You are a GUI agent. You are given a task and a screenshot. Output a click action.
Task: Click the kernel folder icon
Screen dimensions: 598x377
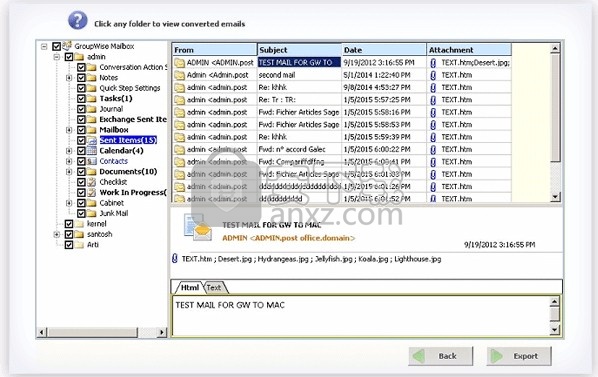coord(79,224)
